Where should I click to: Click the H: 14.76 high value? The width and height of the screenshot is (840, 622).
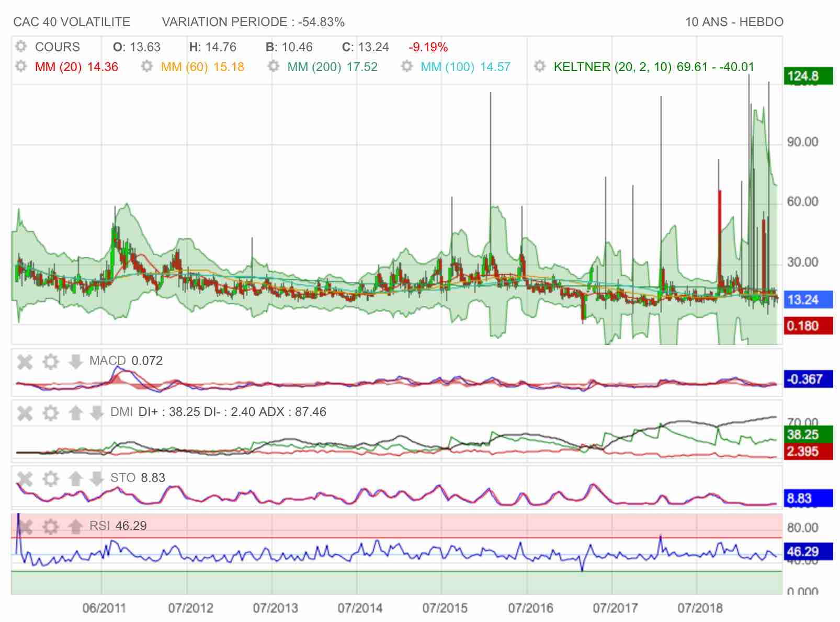click(213, 47)
